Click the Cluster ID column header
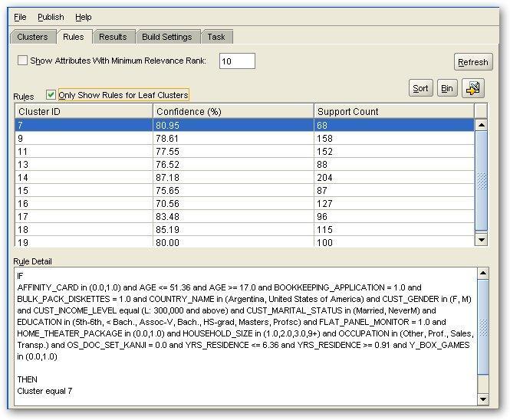 (84, 111)
